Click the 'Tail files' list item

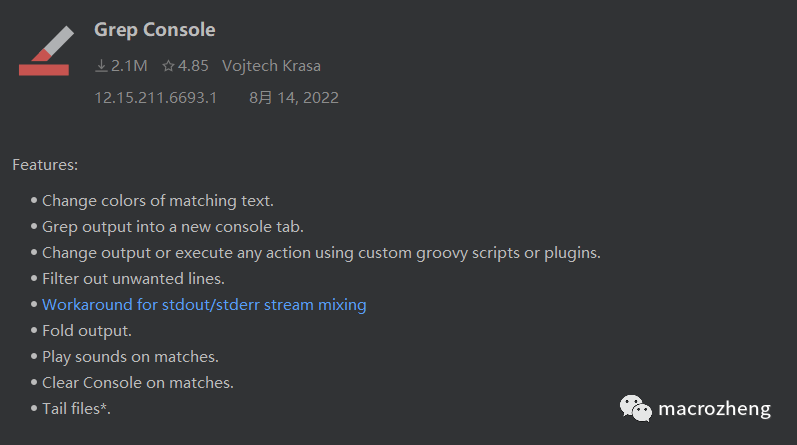[76, 408]
